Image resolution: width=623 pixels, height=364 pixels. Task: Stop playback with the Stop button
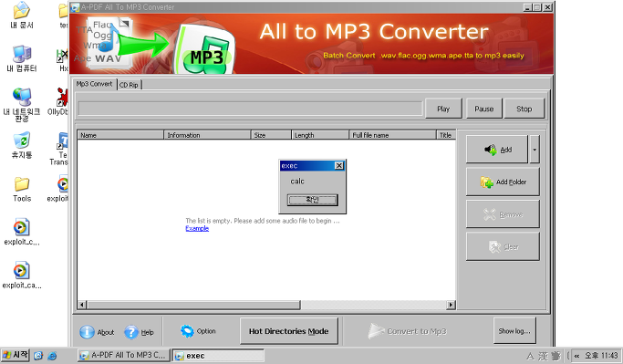coord(524,109)
